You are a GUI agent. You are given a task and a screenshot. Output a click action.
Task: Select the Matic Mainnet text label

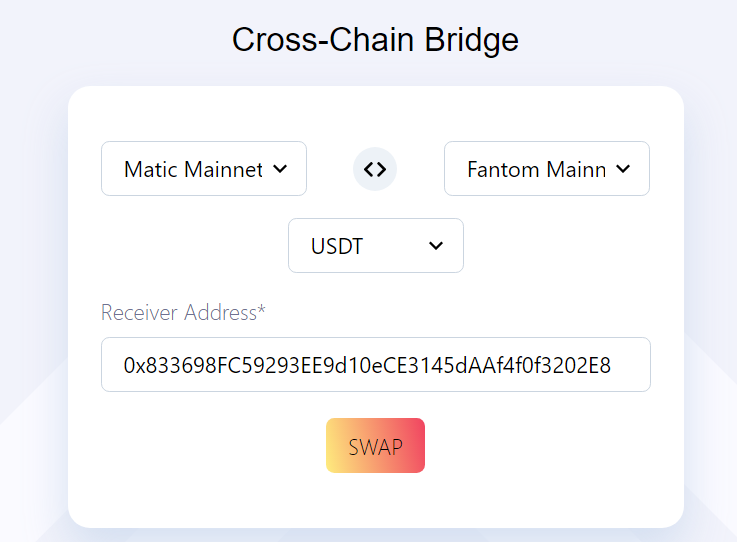pyautogui.click(x=193, y=169)
